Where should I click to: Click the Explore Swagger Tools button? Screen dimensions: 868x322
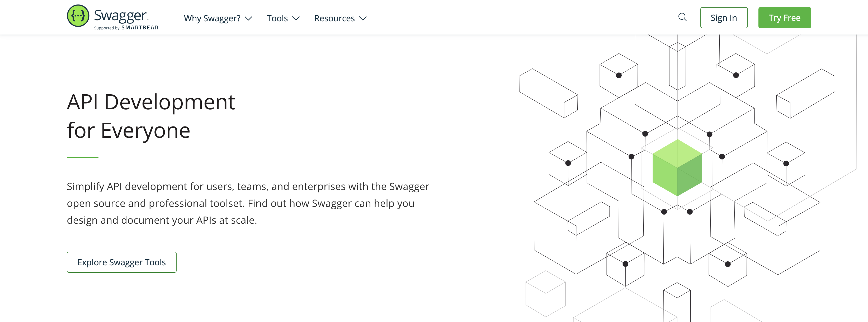[x=121, y=262]
